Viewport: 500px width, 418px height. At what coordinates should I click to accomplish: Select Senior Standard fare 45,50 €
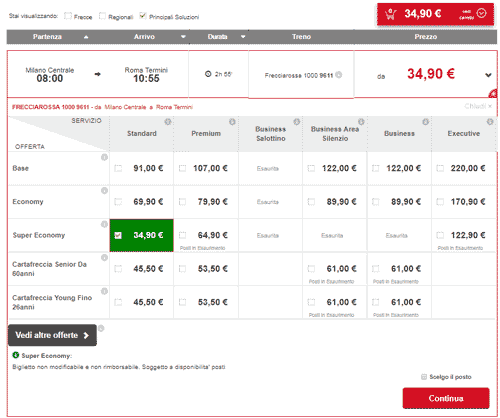118,269
